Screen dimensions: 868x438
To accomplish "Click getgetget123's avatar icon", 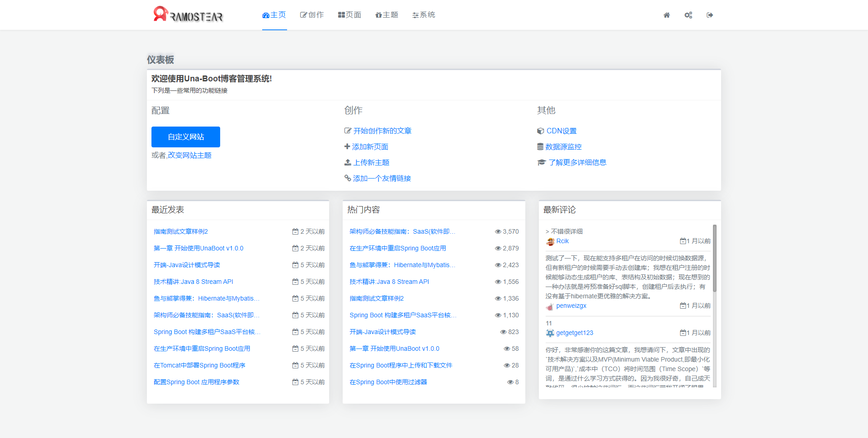I will click(550, 333).
